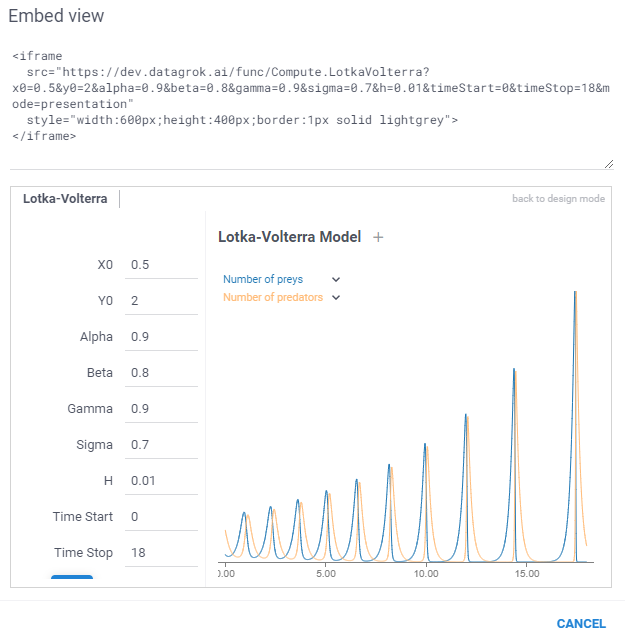Select the Lotka-Volterra tab
The image size is (625, 643).
[x=65, y=199]
